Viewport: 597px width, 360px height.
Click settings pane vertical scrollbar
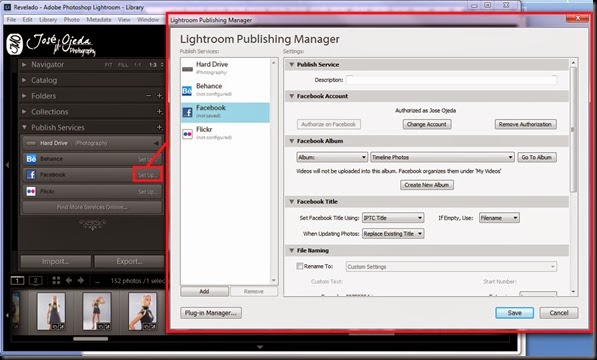pos(573,129)
